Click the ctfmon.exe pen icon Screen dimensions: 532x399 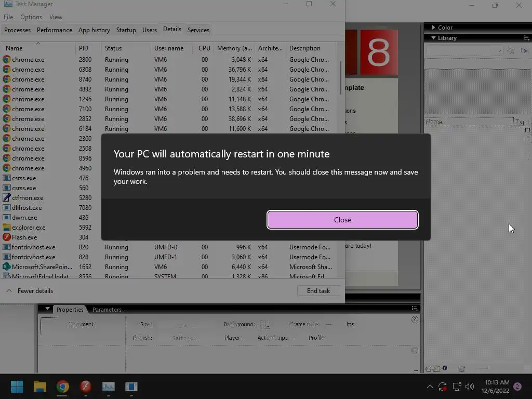click(6, 197)
